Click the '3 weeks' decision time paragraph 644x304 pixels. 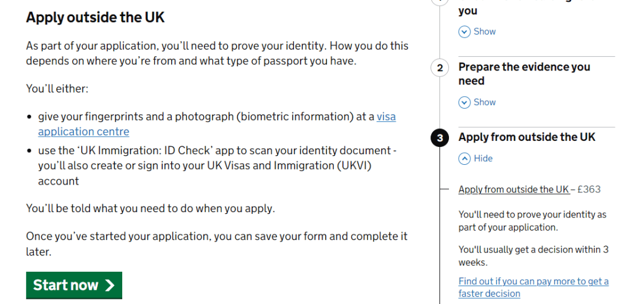(533, 256)
